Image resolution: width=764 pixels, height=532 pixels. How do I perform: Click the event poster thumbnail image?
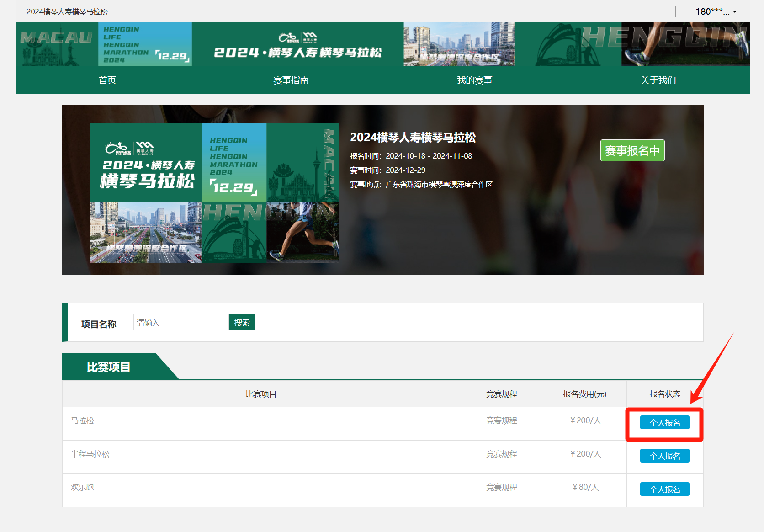tap(214, 193)
